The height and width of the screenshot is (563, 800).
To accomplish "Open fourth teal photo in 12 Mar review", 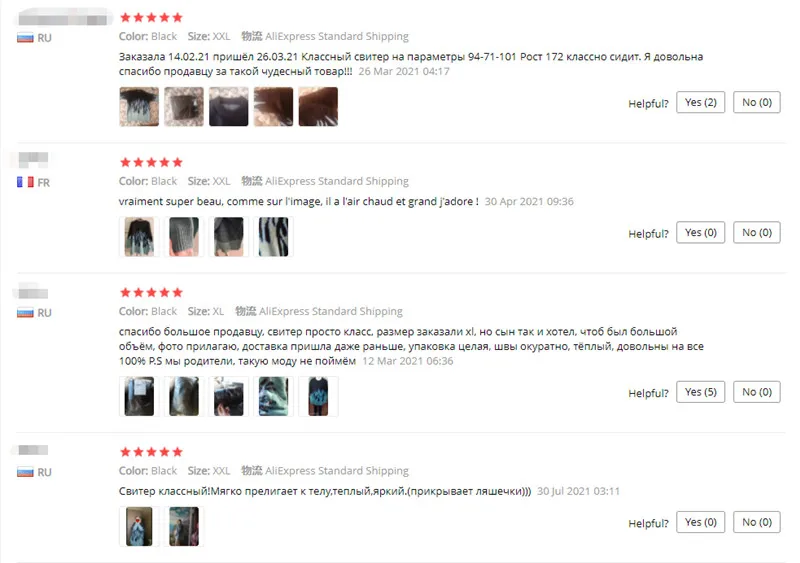I will click(x=273, y=397).
